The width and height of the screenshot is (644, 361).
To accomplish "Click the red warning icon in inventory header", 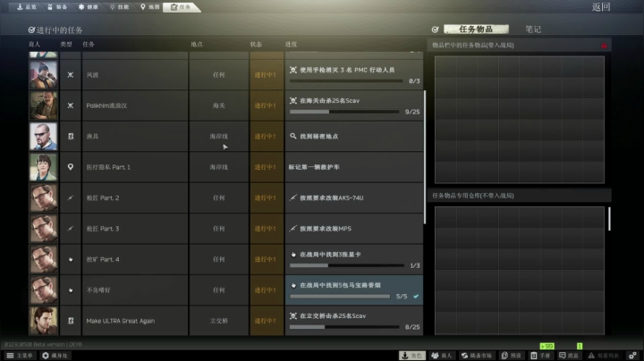I will (604, 45).
